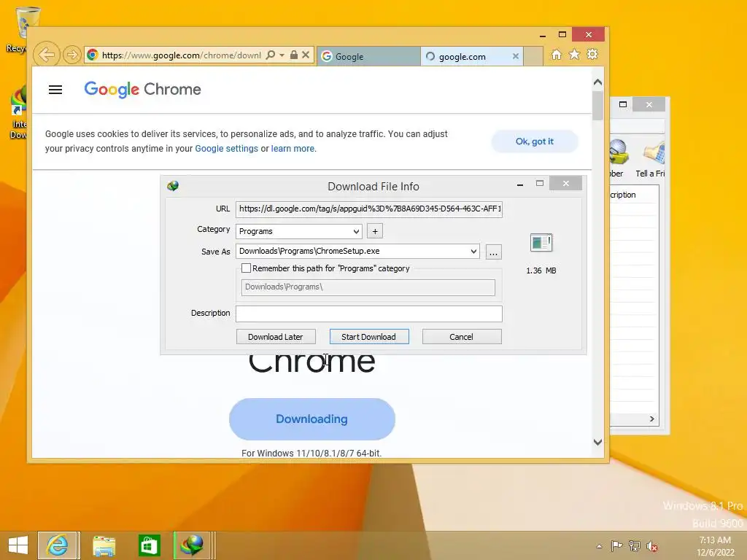Browse for save location with ellipsis button
The image size is (747, 560).
[x=493, y=252]
